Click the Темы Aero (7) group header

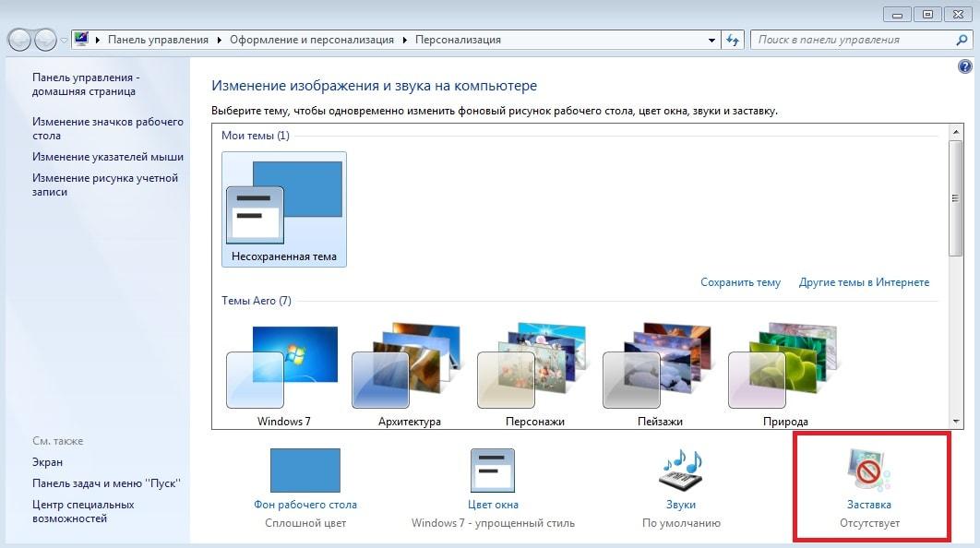257,301
